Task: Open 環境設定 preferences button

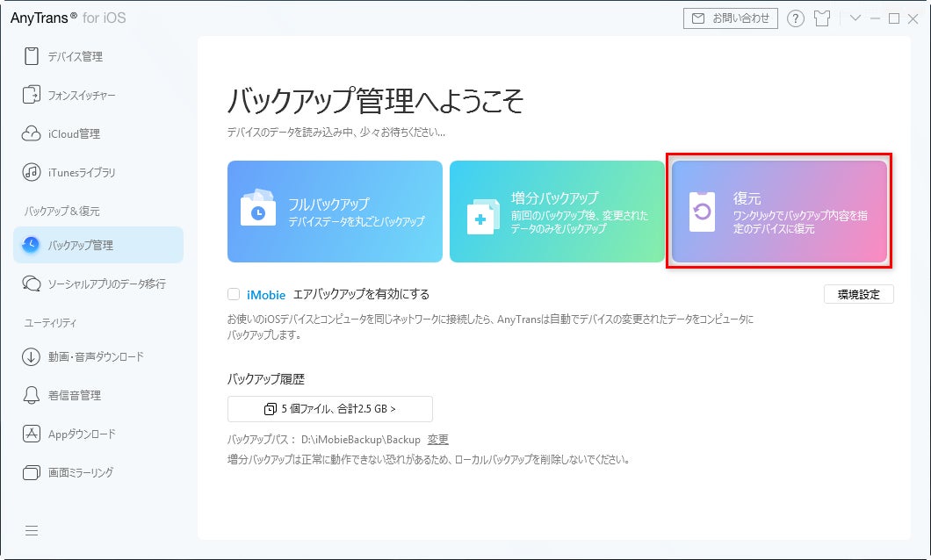Action: (859, 294)
